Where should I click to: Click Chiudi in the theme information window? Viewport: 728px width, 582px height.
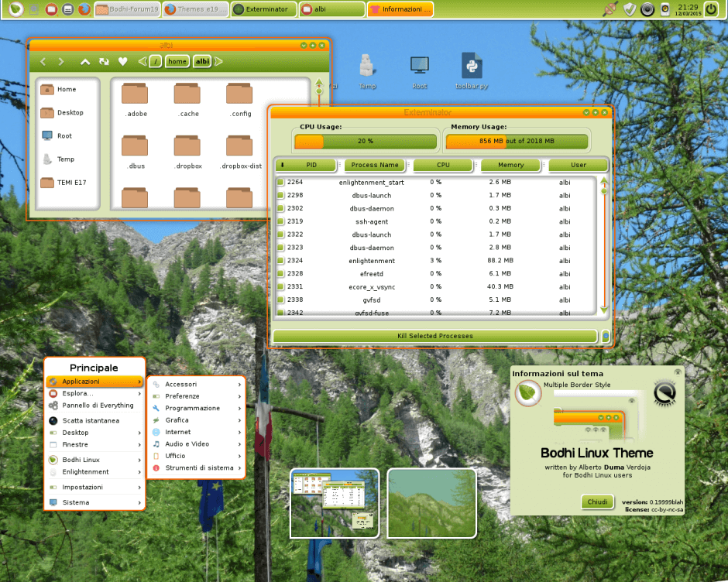click(597, 502)
